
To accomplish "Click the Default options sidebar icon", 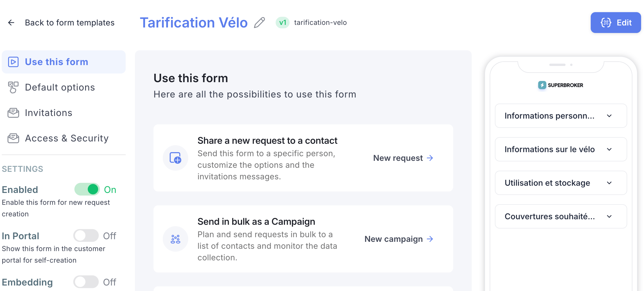I will click(13, 87).
